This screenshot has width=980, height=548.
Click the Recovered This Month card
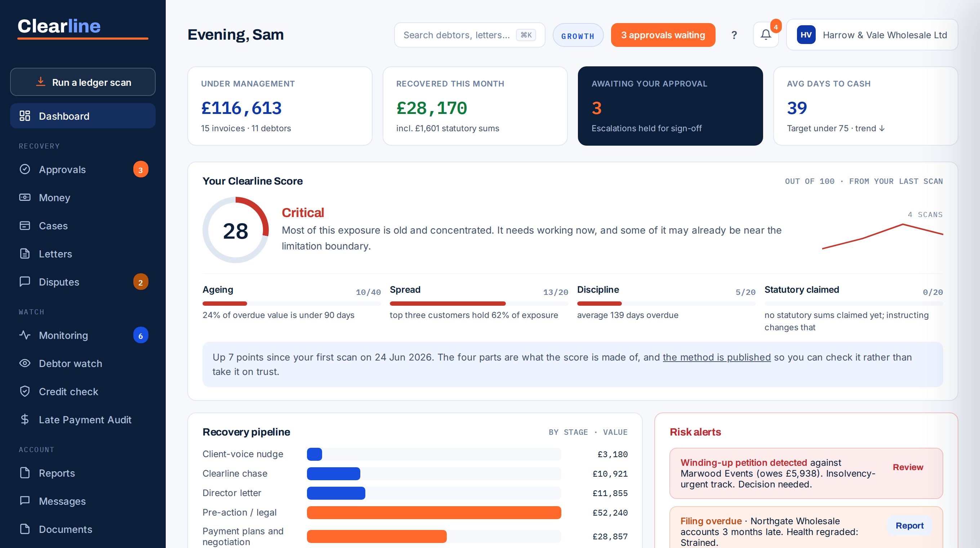(475, 106)
